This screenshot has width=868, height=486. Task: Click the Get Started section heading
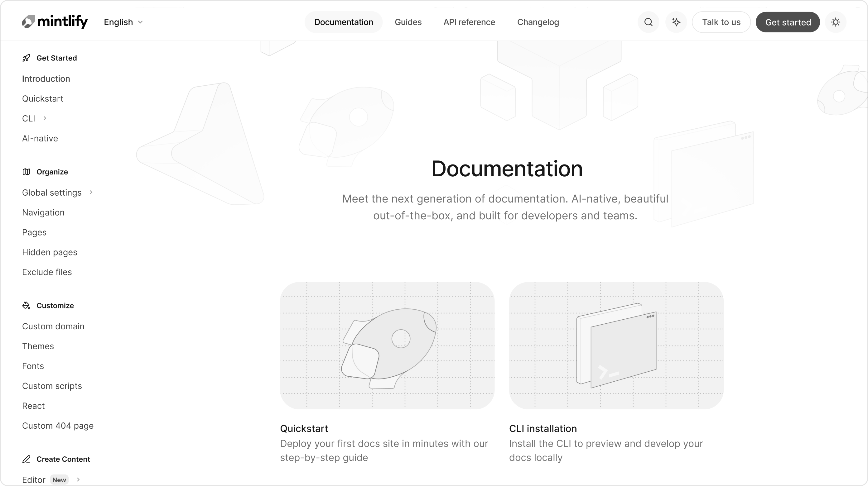(x=57, y=58)
